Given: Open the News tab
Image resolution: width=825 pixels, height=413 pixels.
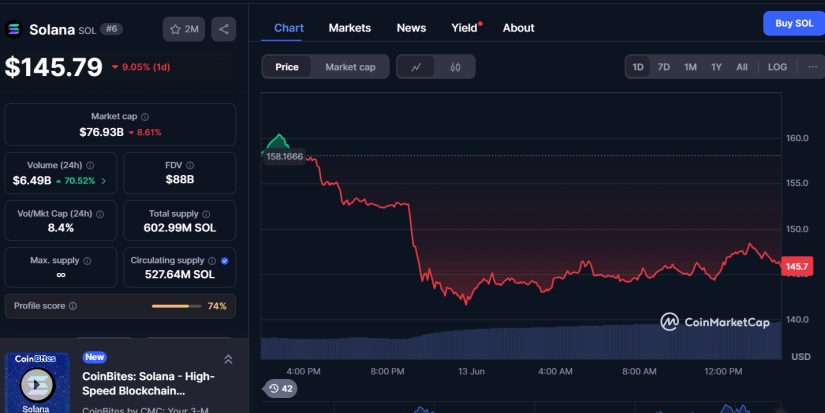Looking at the screenshot, I should point(411,28).
